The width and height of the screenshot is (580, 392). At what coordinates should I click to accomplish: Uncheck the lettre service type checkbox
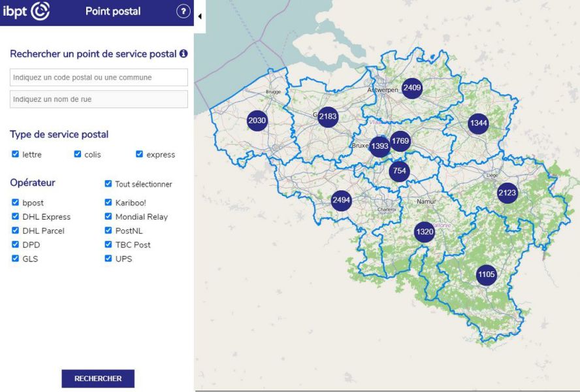[x=16, y=155]
